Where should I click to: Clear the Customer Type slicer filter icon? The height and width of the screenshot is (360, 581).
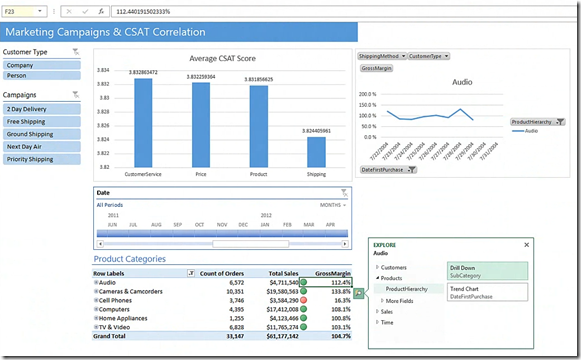pos(76,52)
